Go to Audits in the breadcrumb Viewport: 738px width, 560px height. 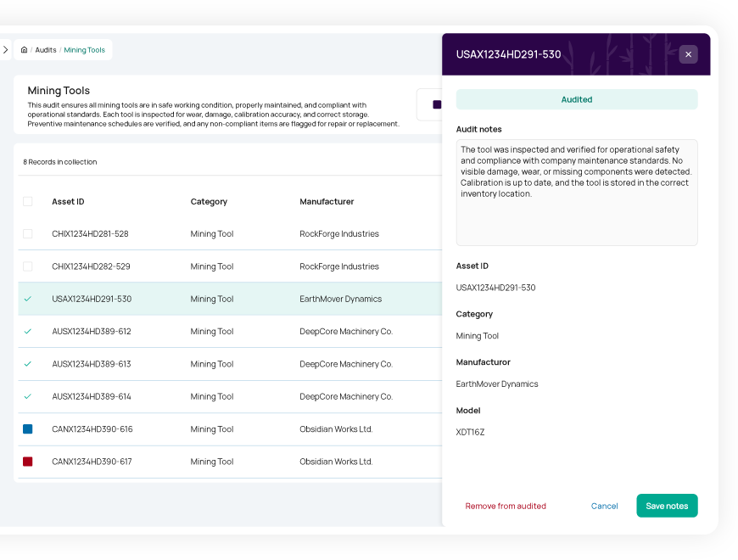pos(46,50)
